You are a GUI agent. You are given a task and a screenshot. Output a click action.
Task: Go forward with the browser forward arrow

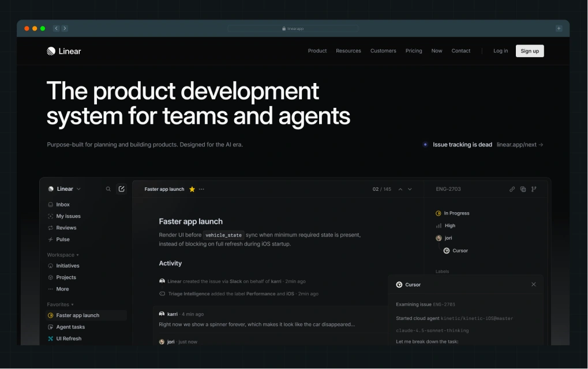[x=65, y=28]
